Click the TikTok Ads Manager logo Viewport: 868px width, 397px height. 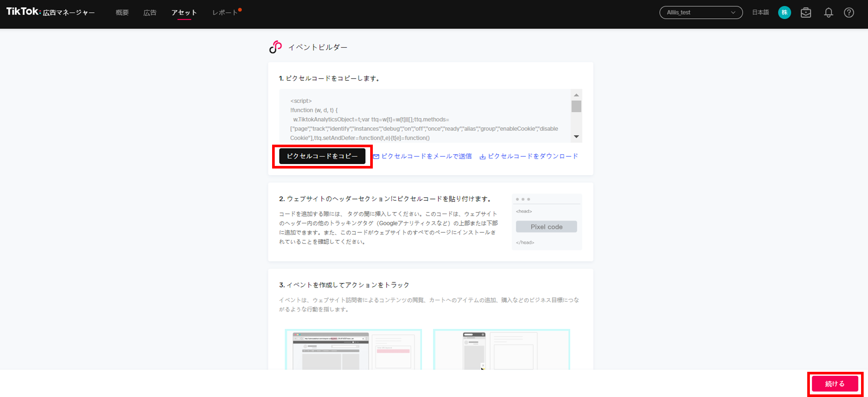click(50, 12)
